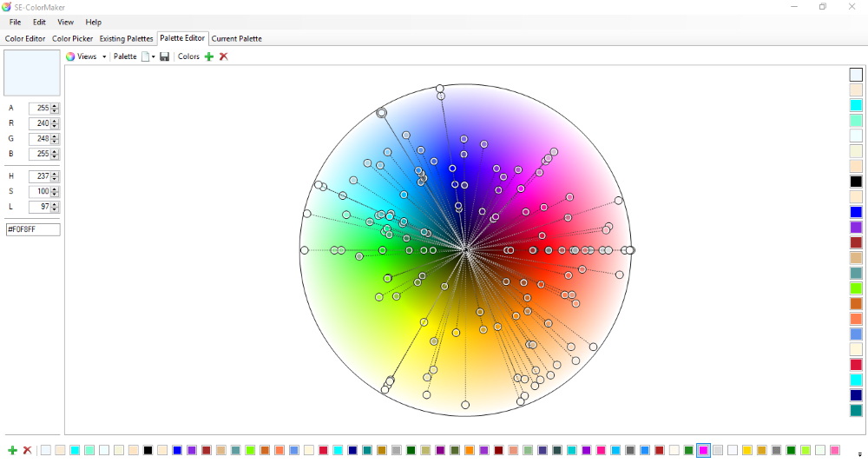Click the large light blue color preview box

coord(32,73)
